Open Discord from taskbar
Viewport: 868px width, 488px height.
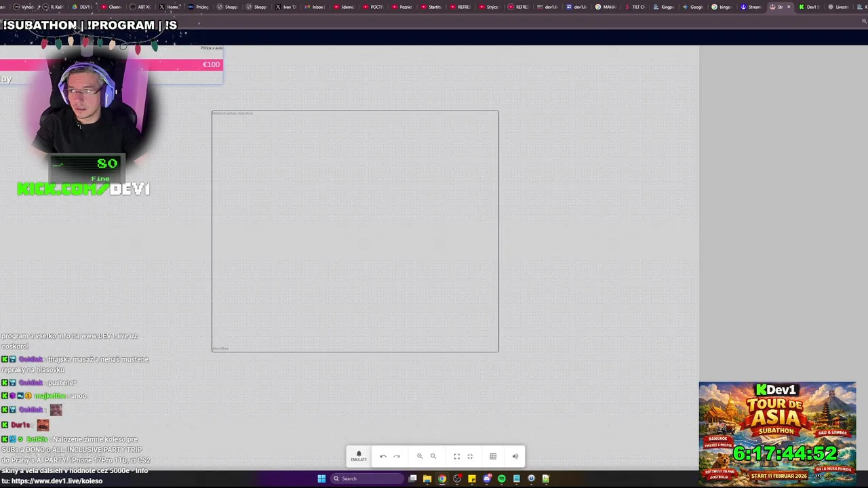click(487, 479)
